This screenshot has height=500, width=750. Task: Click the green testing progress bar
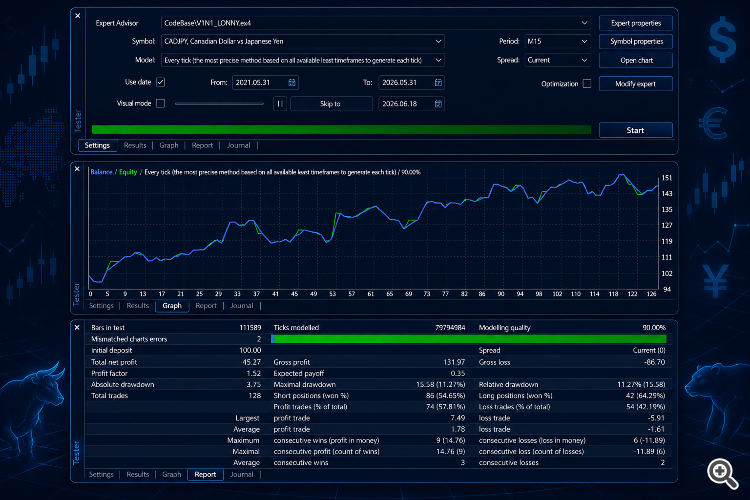(x=341, y=130)
